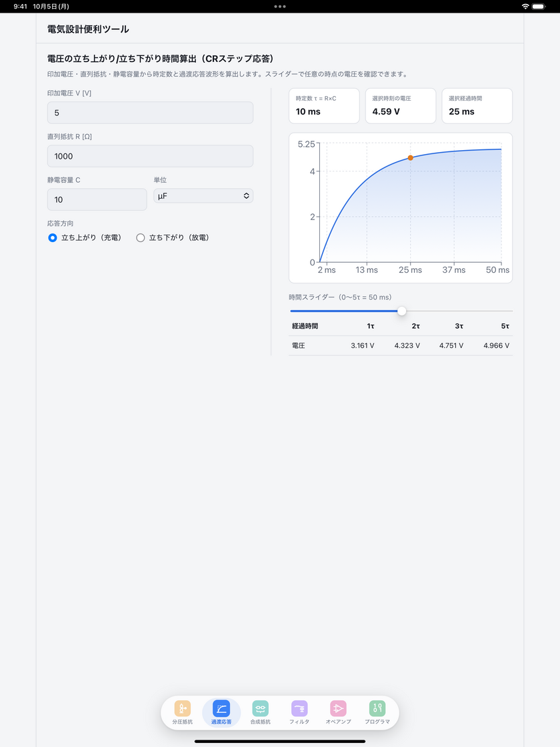Click the 時間スライダー thumb
This screenshot has width=560, height=747.
tap(402, 311)
